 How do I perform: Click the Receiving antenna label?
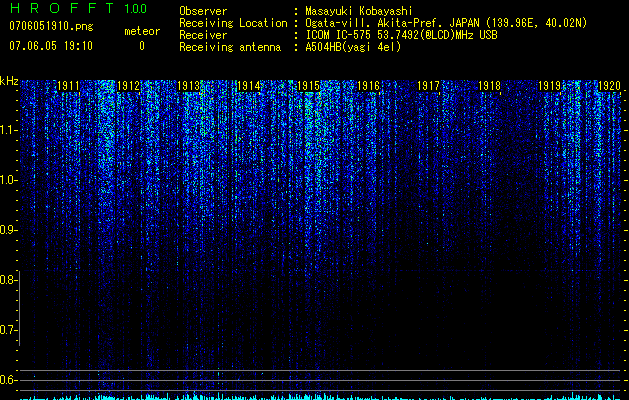click(x=230, y=47)
